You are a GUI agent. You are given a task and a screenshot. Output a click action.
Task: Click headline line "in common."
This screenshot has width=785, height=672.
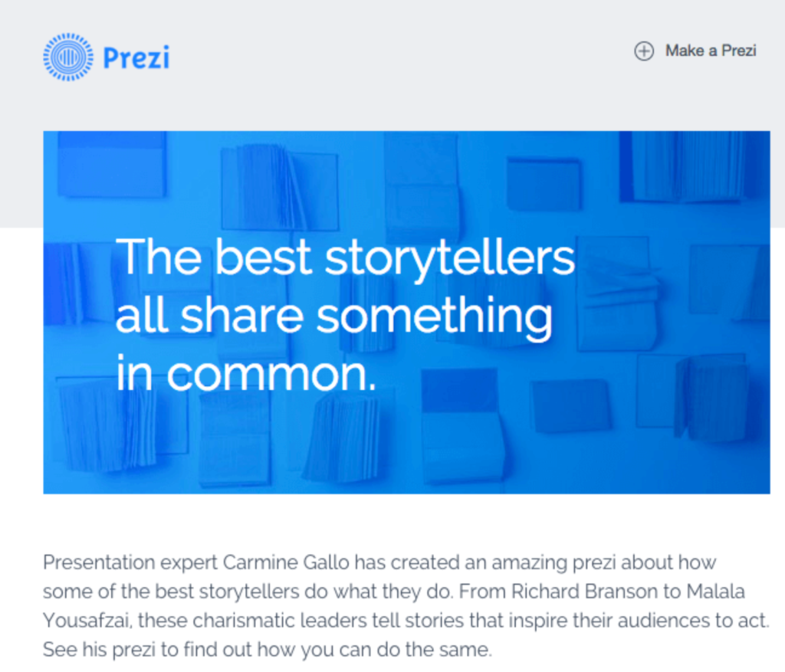point(246,373)
